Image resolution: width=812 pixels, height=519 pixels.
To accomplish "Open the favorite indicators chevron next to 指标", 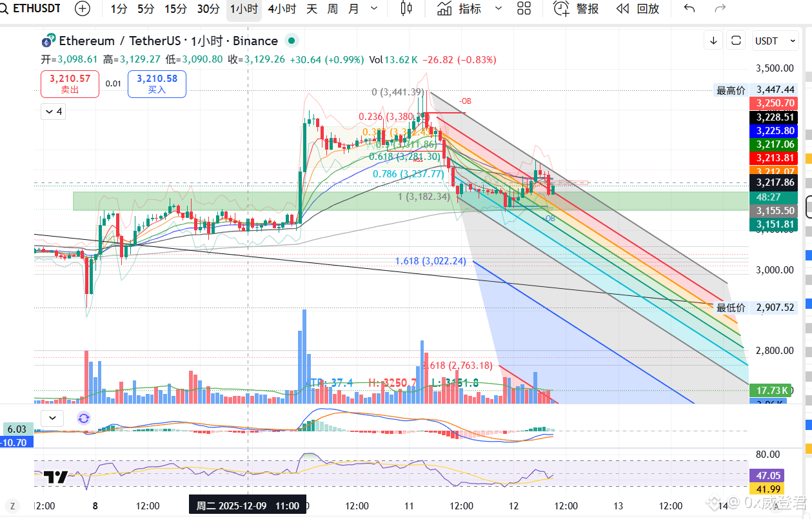I will (x=498, y=8).
